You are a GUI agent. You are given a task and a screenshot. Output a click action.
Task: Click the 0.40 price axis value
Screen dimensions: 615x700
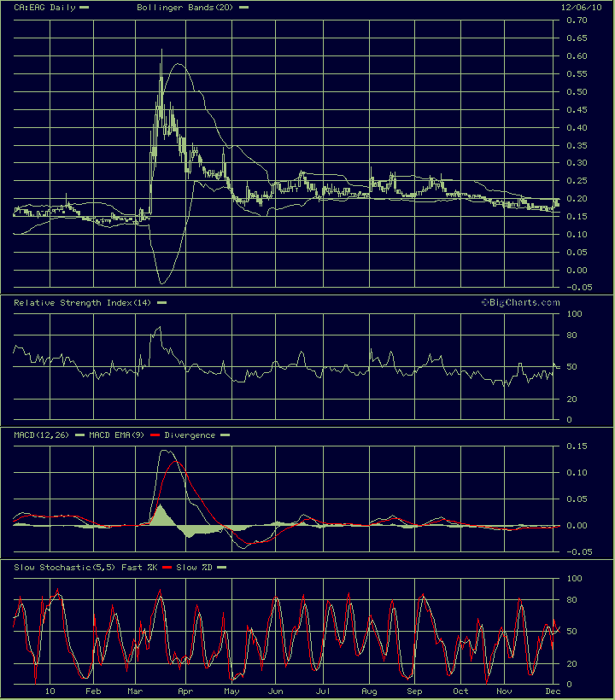click(x=577, y=128)
